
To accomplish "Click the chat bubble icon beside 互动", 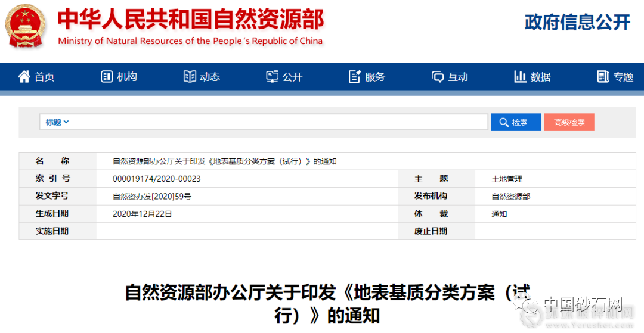I will point(438,77).
